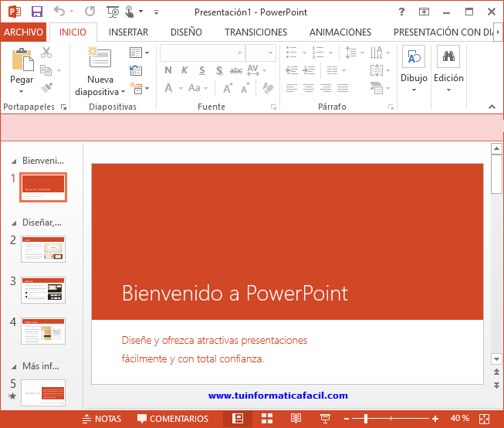Collapse the Más inf... section

pos(14,366)
